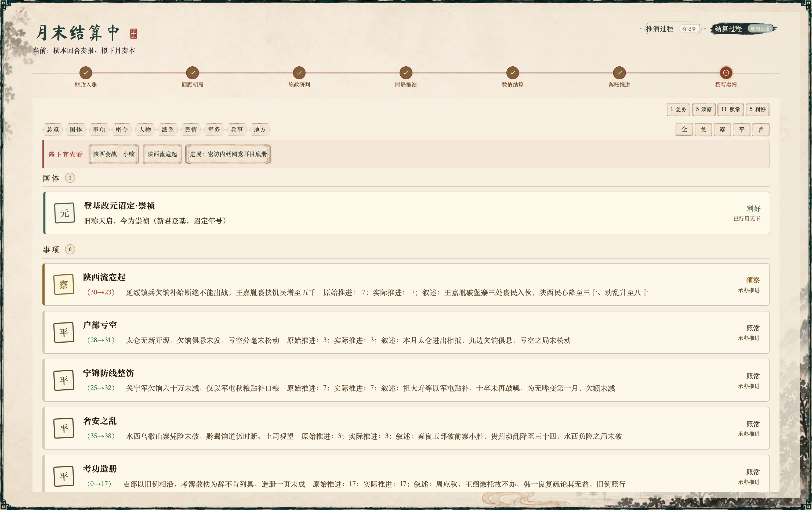Toggle the 急 urgency filter

(x=703, y=130)
